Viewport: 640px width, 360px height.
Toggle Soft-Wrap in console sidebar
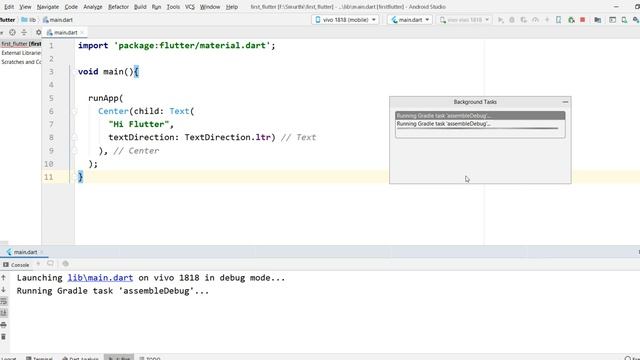tap(4, 301)
